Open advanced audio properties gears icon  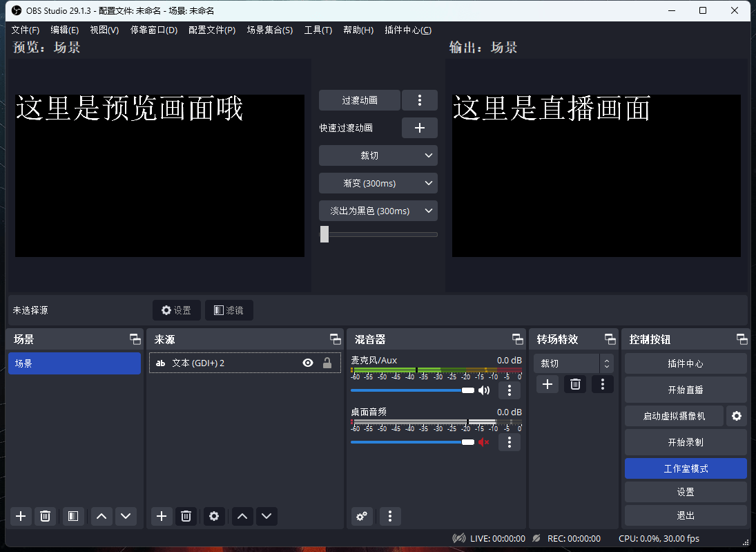[x=362, y=516]
